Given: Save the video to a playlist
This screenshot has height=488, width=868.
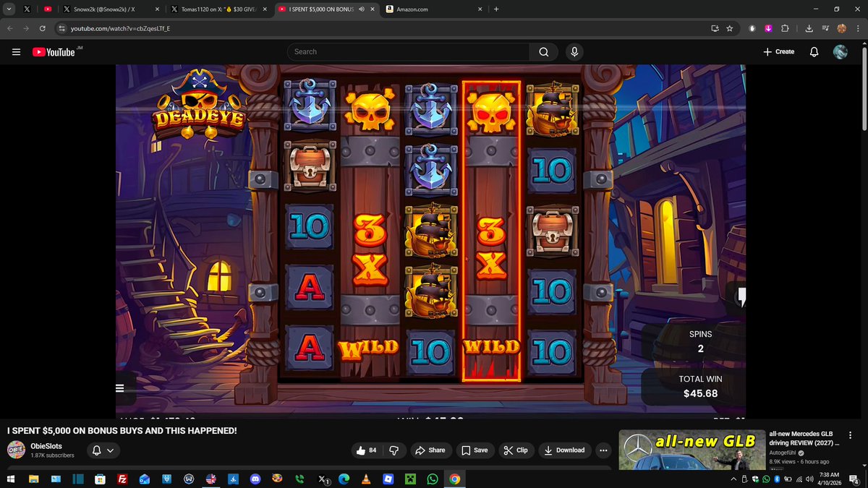Looking at the screenshot, I should 475,450.
